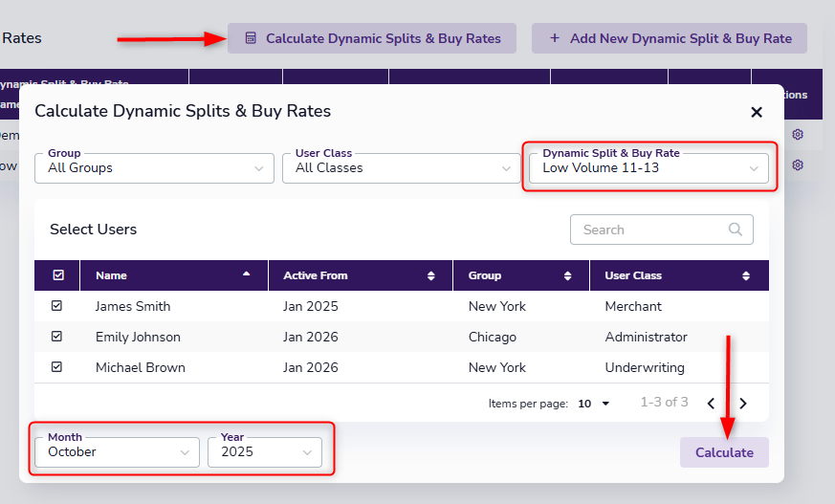This screenshot has height=504, width=835.
Task: Open the Group dropdown
Action: [x=154, y=167]
